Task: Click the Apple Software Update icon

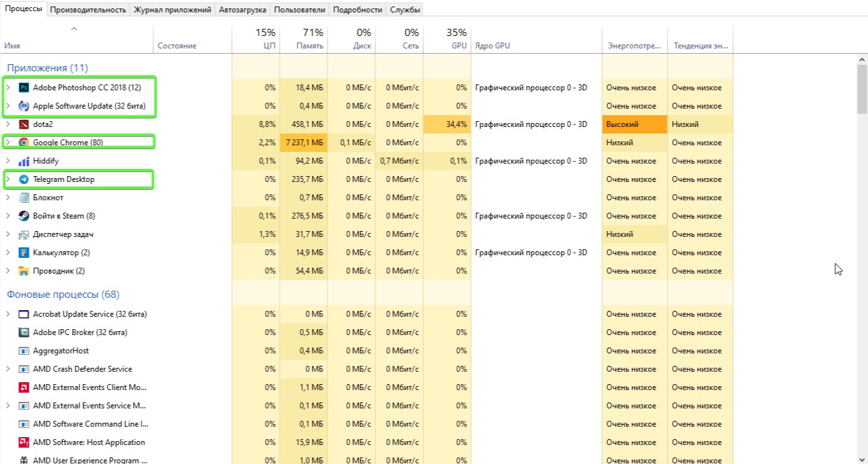Action: click(24, 106)
